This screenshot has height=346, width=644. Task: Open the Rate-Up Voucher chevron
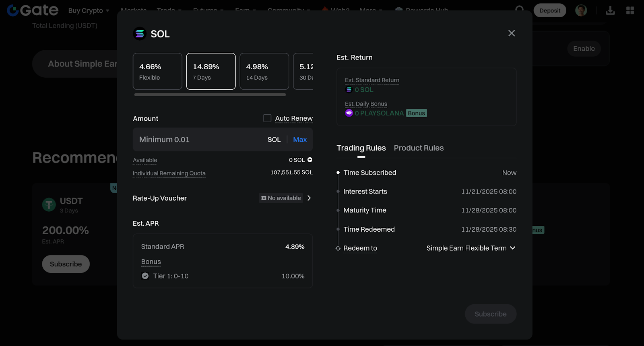click(x=309, y=198)
